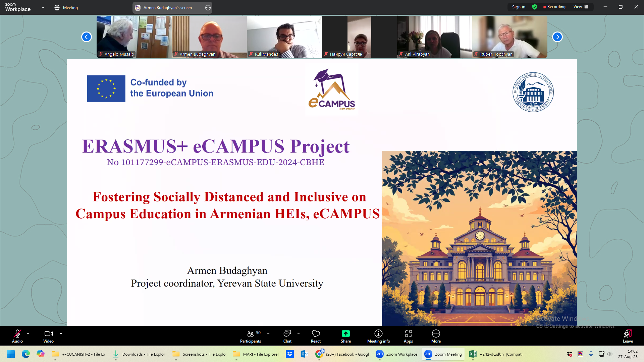
Task: Click the green encryption shield icon
Action: tap(535, 7)
